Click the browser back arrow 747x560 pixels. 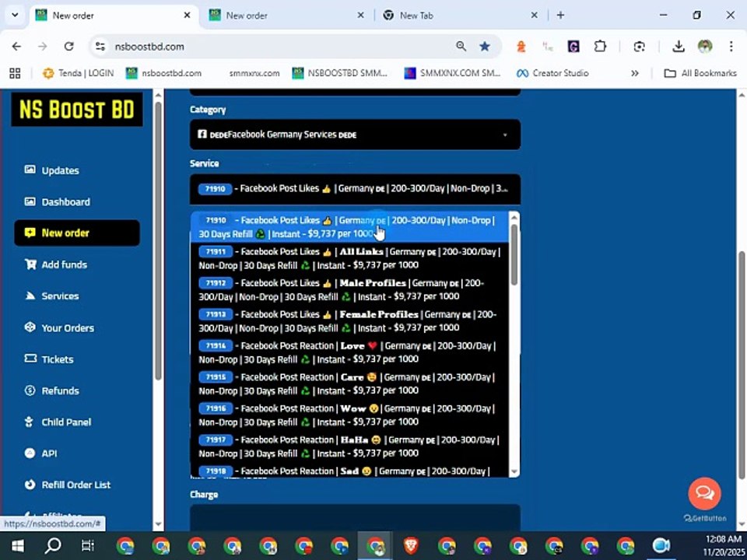16,46
